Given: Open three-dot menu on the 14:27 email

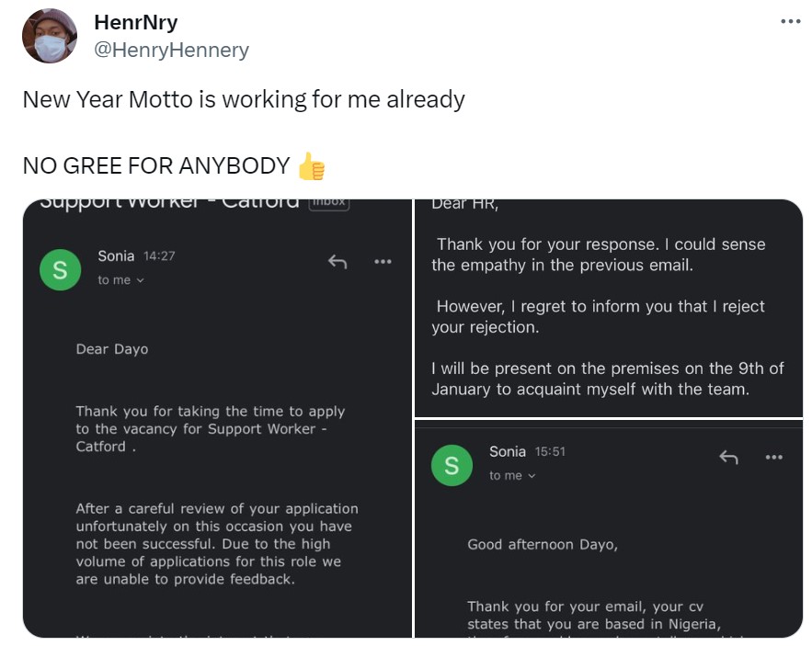Looking at the screenshot, I should click(x=383, y=262).
